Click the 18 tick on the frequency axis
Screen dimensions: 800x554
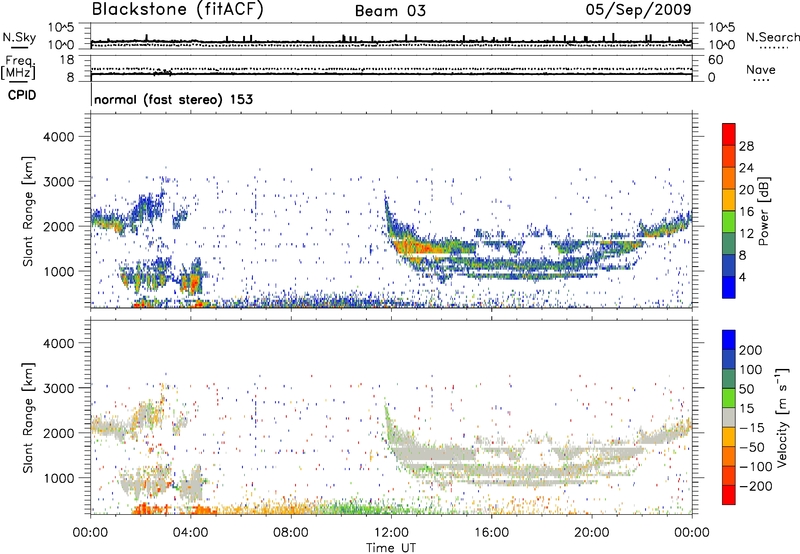point(67,60)
